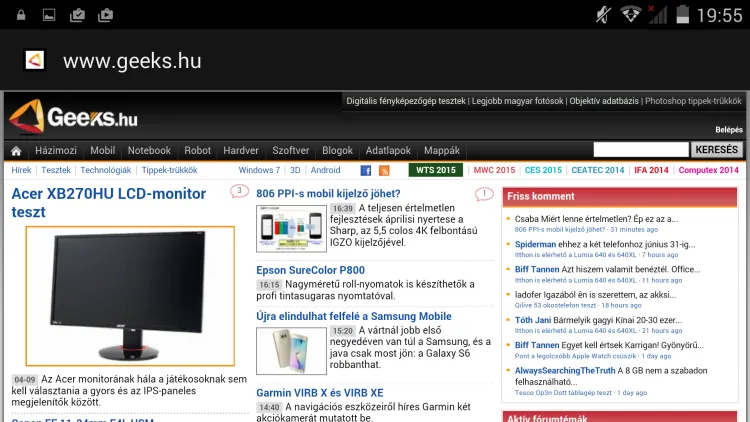The image size is (750, 422).
Task: Open the Android topic link
Action: point(325,170)
